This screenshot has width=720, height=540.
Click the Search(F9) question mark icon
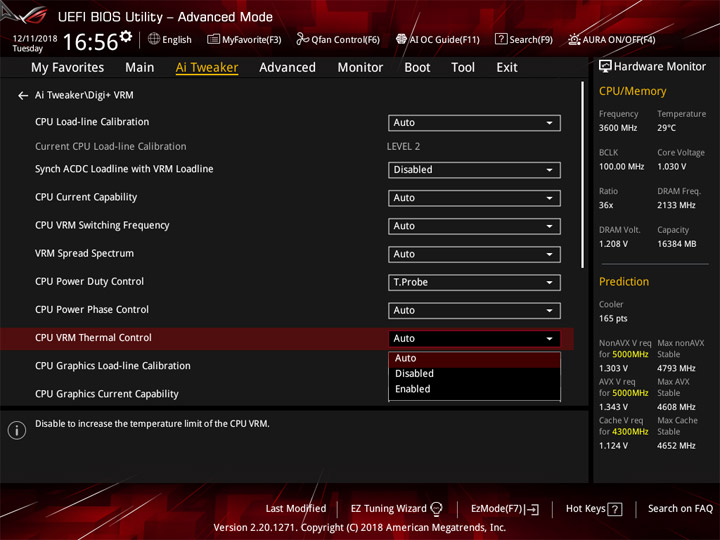click(x=501, y=39)
